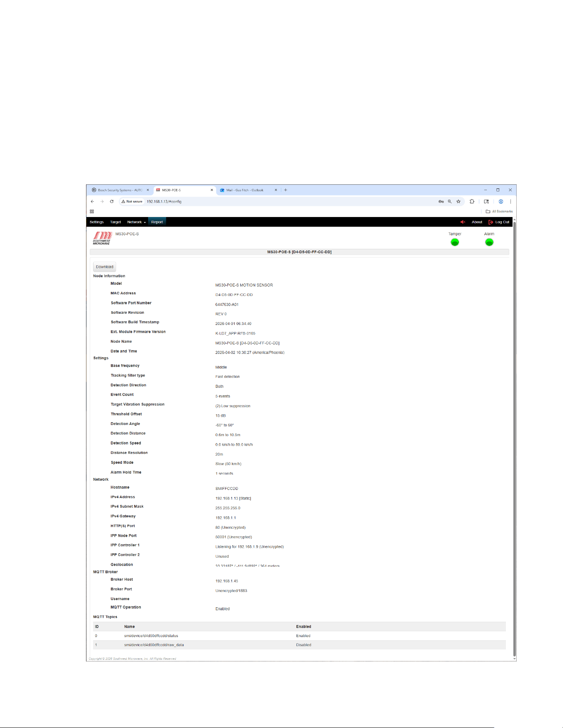This screenshot has height=728, width=563.
Task: Click the Disabled cell in topic row 1
Action: (304, 645)
